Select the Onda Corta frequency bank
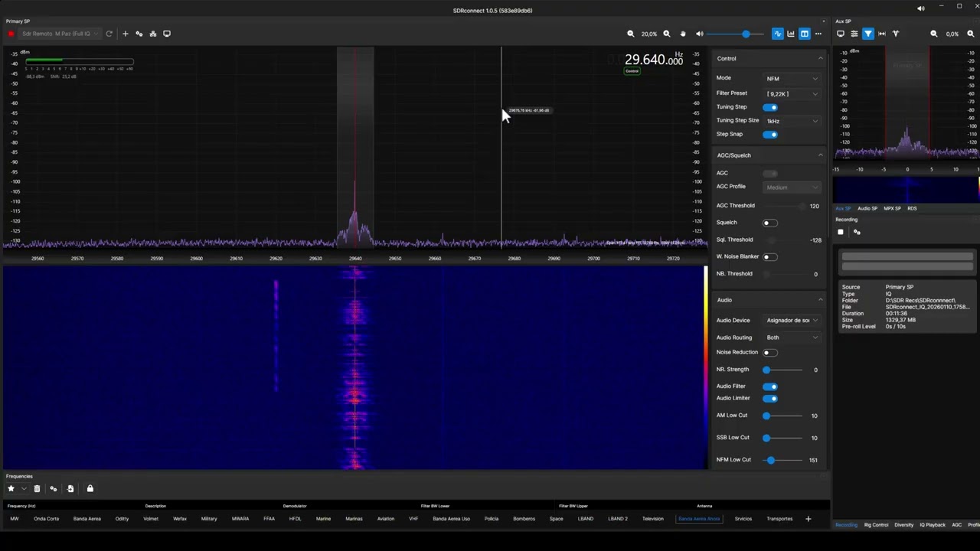980x551 pixels. coord(46,519)
